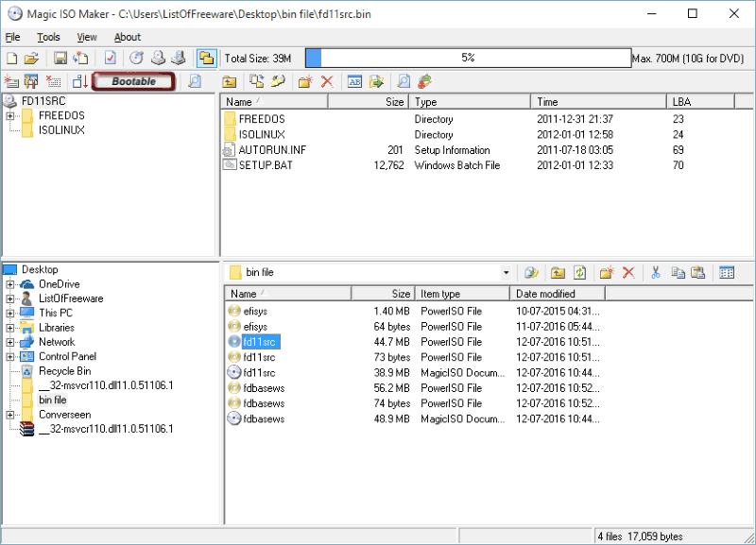This screenshot has width=756, height=545.
Task: Expand the This PC tree node
Action: coord(10,314)
